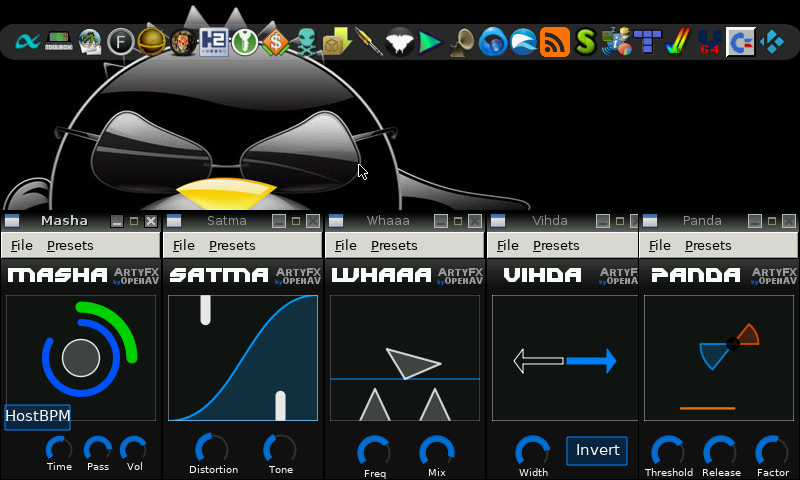
Task: Open the dollar sign finance icon
Action: [275, 42]
